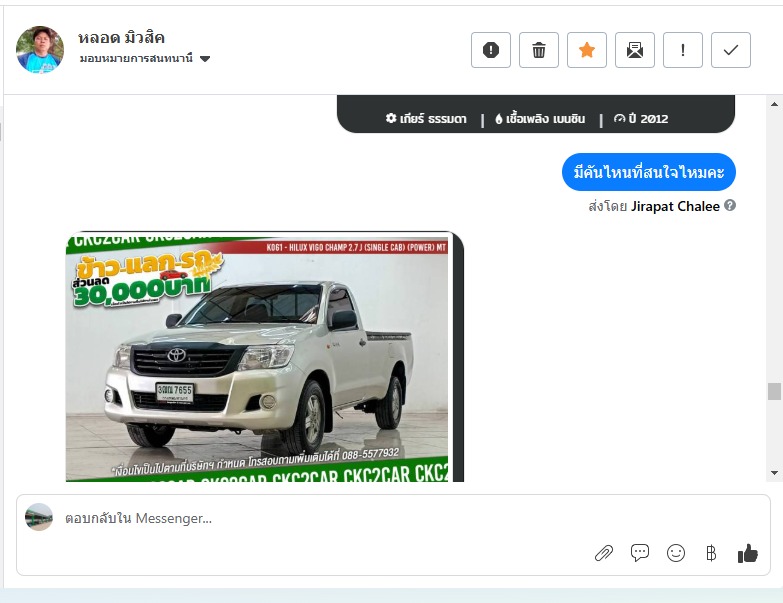Open profile photo of หลอด มิวสิค
The image size is (783, 603).
click(x=40, y=50)
